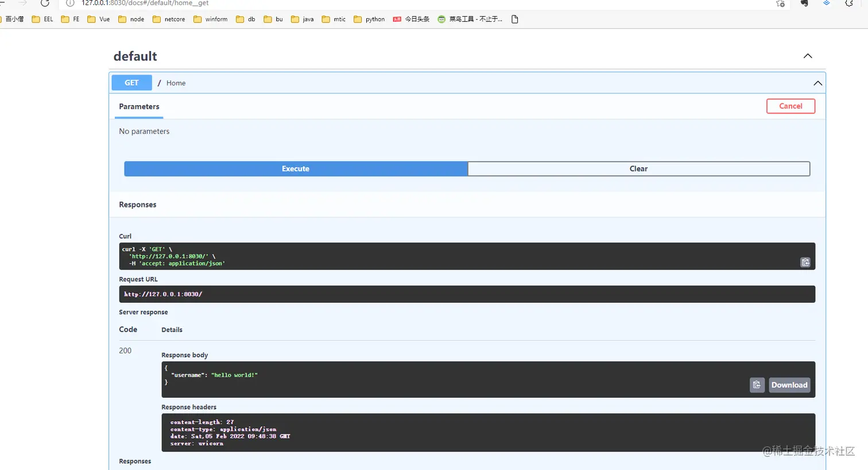Select the Parameters tab
The width and height of the screenshot is (868, 470).
click(139, 106)
